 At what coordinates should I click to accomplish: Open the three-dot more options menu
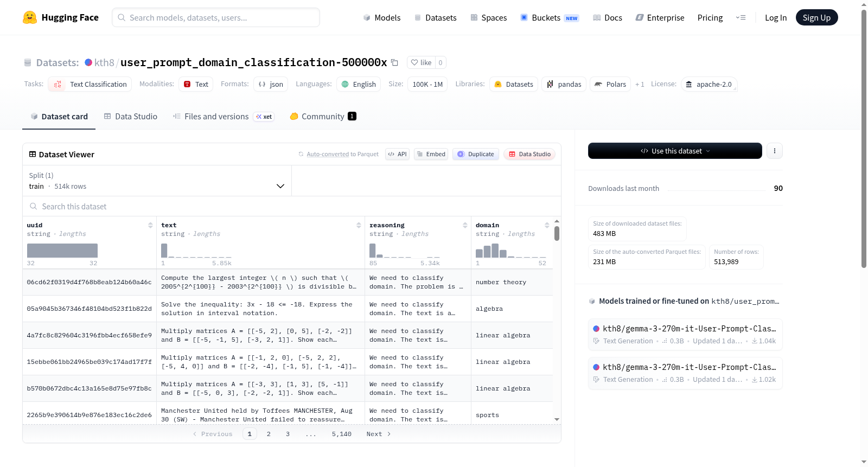[775, 151]
